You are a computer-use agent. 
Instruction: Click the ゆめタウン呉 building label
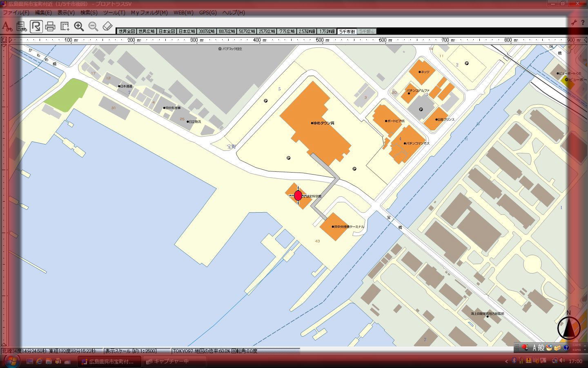(x=323, y=123)
